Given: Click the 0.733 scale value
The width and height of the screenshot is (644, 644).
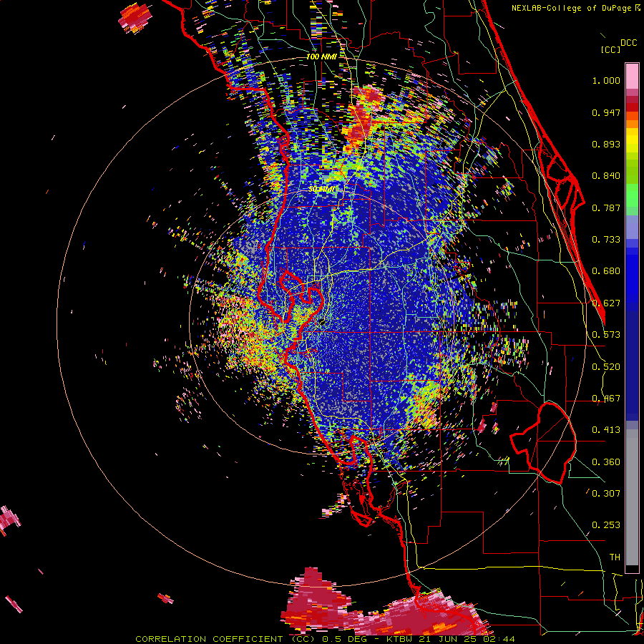Looking at the screenshot, I should click(606, 240).
